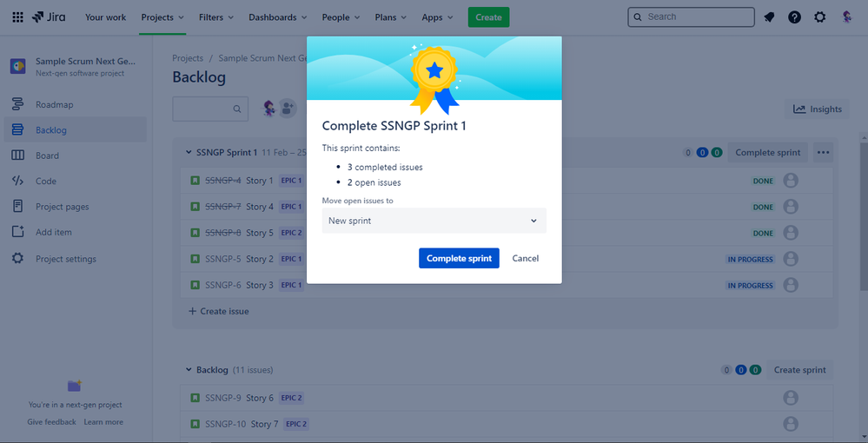The height and width of the screenshot is (443, 868).
Task: Expand the People menu
Action: pyautogui.click(x=341, y=17)
